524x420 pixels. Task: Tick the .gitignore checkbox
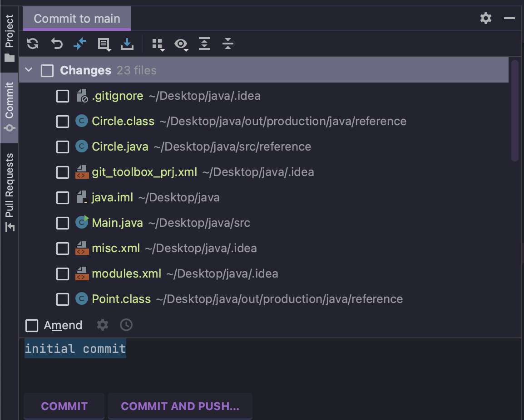(63, 96)
